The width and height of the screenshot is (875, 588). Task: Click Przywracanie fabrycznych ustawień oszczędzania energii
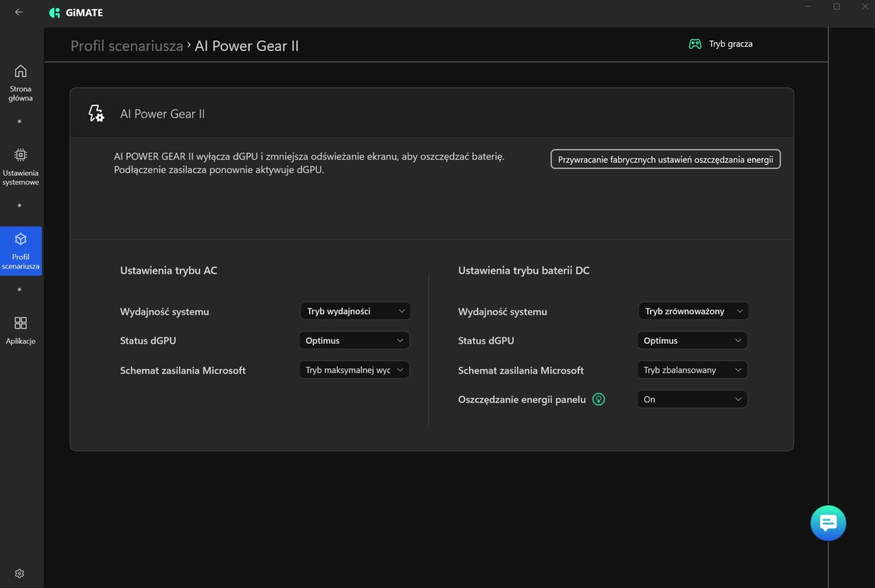pos(665,160)
